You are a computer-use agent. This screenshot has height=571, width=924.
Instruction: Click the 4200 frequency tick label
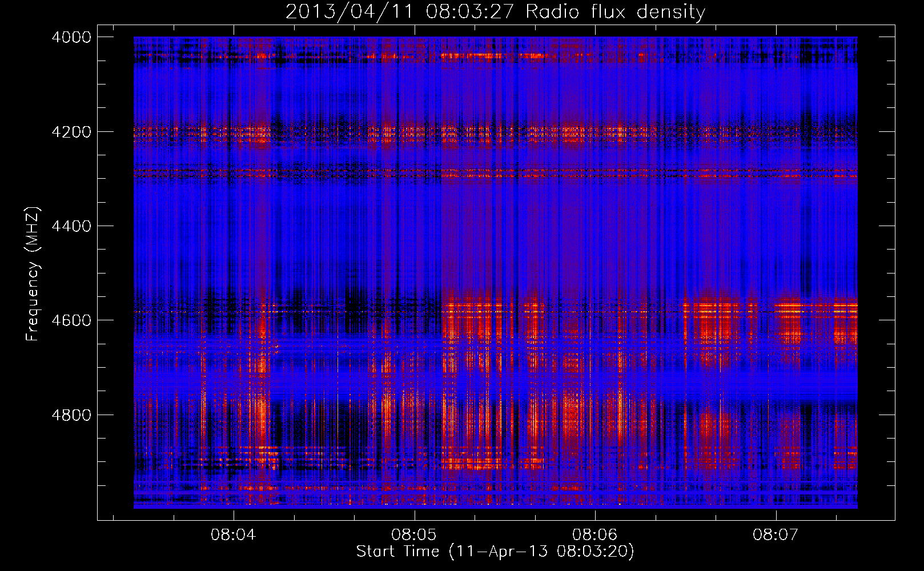(71, 132)
